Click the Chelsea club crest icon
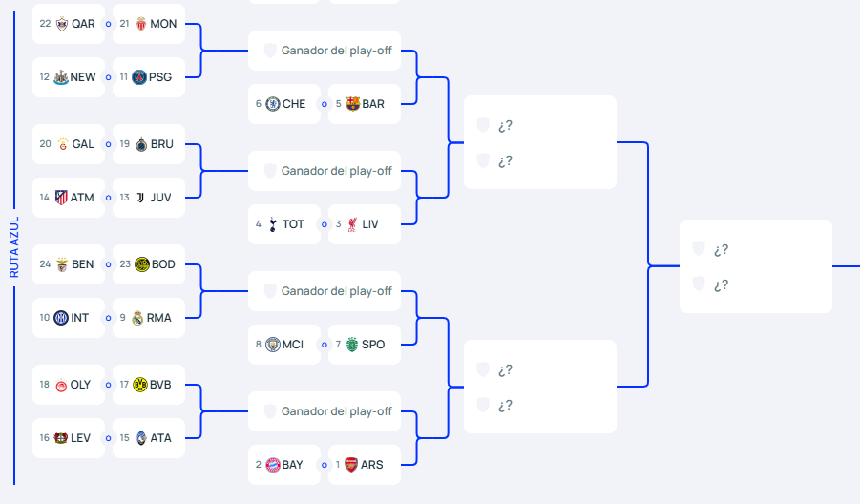This screenshot has height=504, width=860. pyautogui.click(x=273, y=104)
